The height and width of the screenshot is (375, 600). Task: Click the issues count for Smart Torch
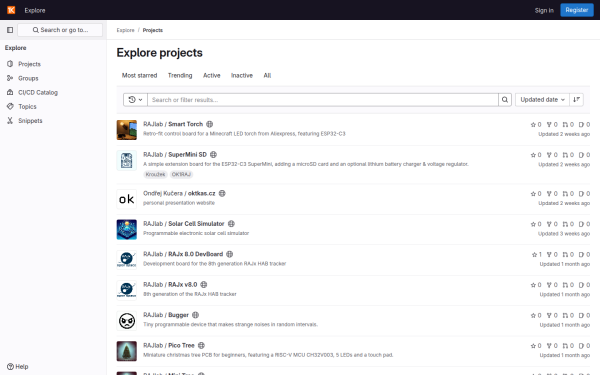coord(584,124)
